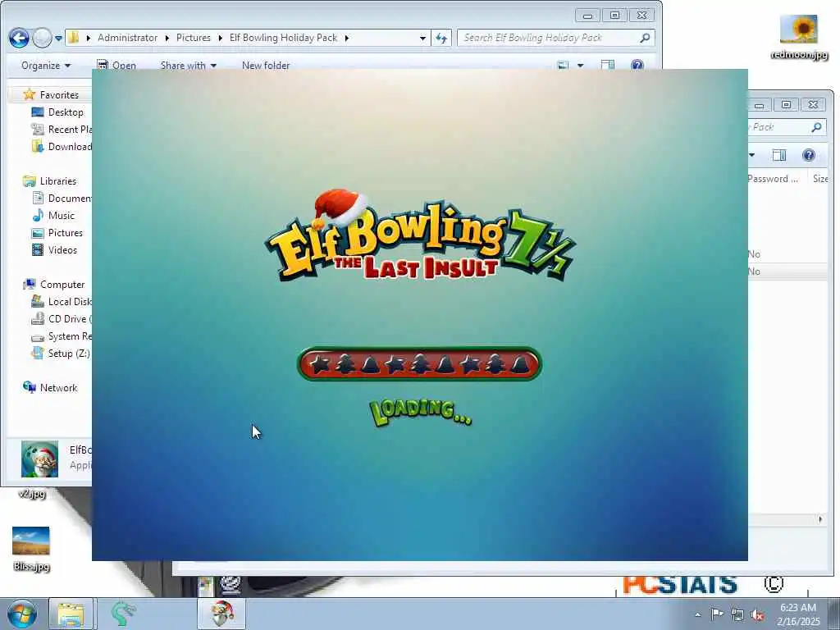Click the search magnifier in rear window
Screen dimensions: 840x630
pos(816,127)
